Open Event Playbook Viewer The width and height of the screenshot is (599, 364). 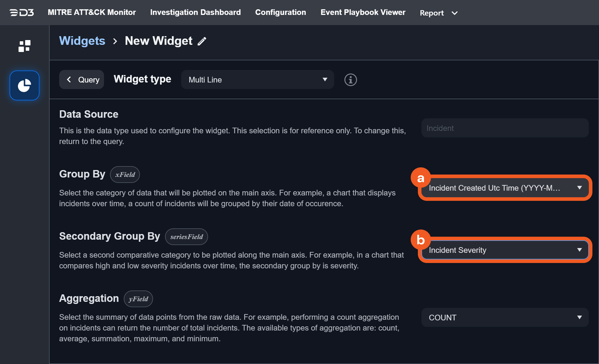[363, 13]
